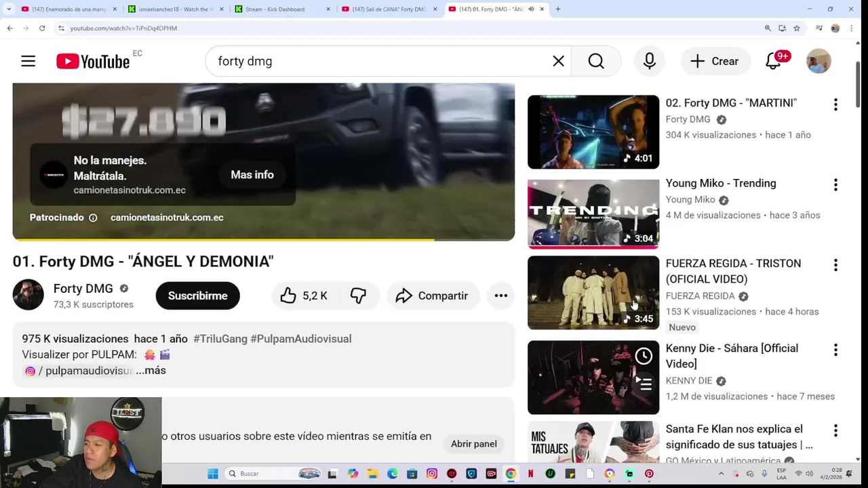Click the magnifier search button

(x=596, y=61)
